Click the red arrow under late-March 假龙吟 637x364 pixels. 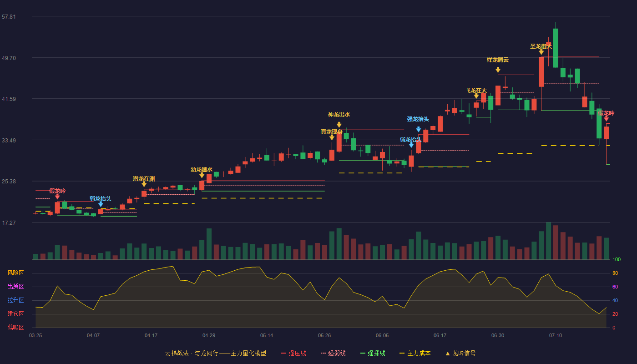(57, 197)
